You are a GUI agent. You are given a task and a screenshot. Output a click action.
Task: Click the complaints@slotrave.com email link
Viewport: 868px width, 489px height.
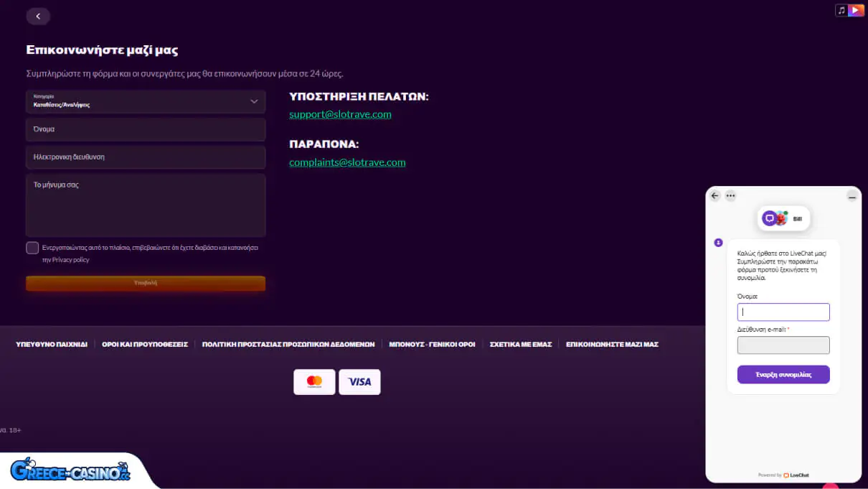point(347,162)
